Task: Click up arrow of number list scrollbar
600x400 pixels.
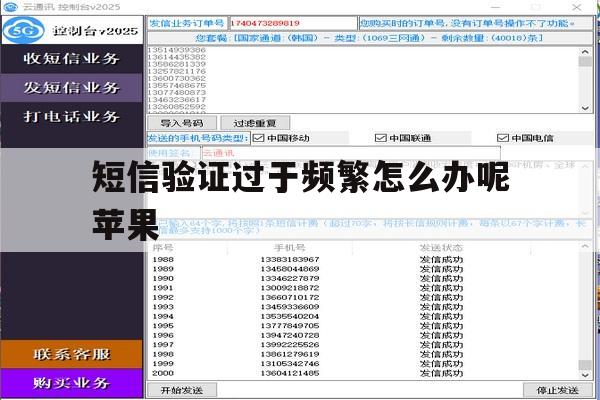Action: tap(585, 52)
